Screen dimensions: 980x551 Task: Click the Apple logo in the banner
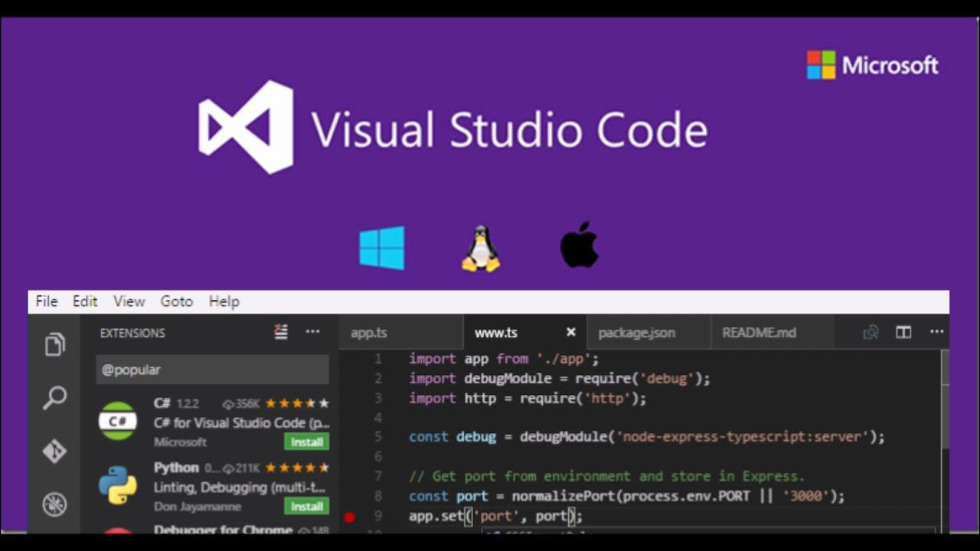579,245
